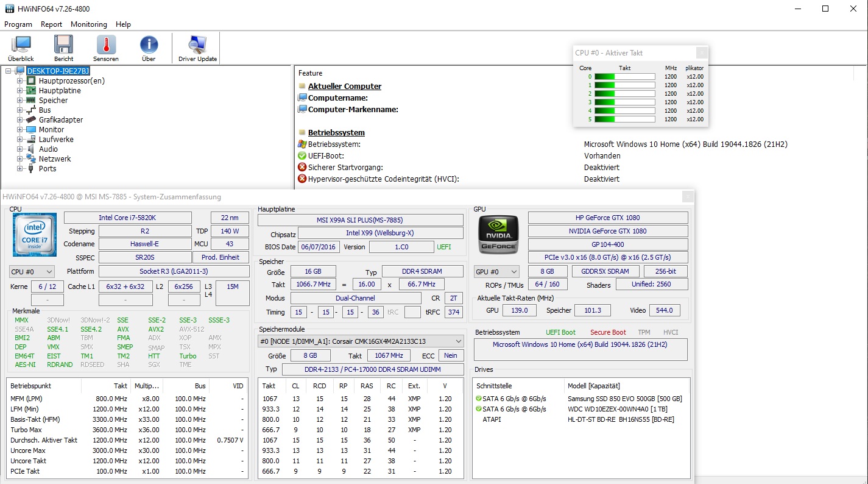The image size is (868, 484).
Task: Click the Intel Core i7-5820K name field
Action: [x=128, y=218]
